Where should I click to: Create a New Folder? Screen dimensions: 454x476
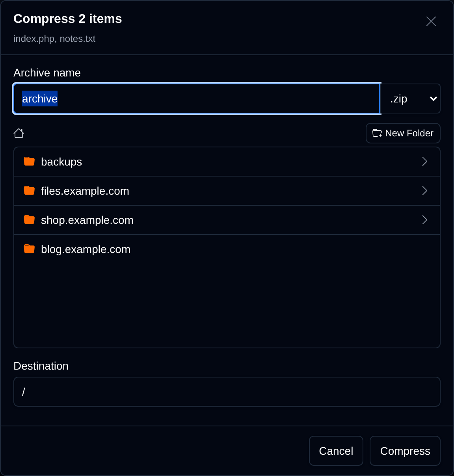403,133
